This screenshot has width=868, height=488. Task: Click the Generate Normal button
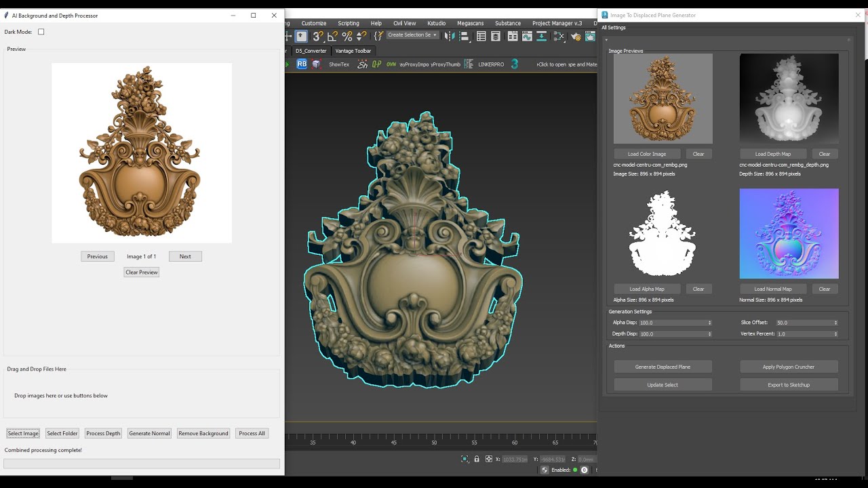coord(150,433)
